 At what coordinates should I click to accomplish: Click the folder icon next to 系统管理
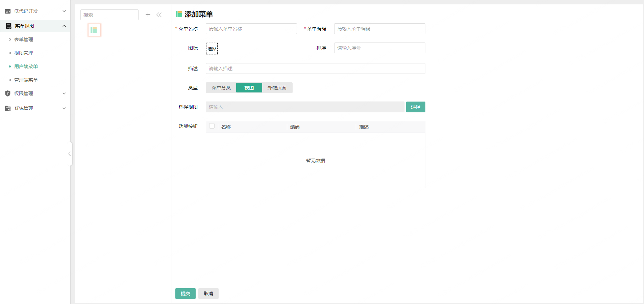[x=8, y=108]
